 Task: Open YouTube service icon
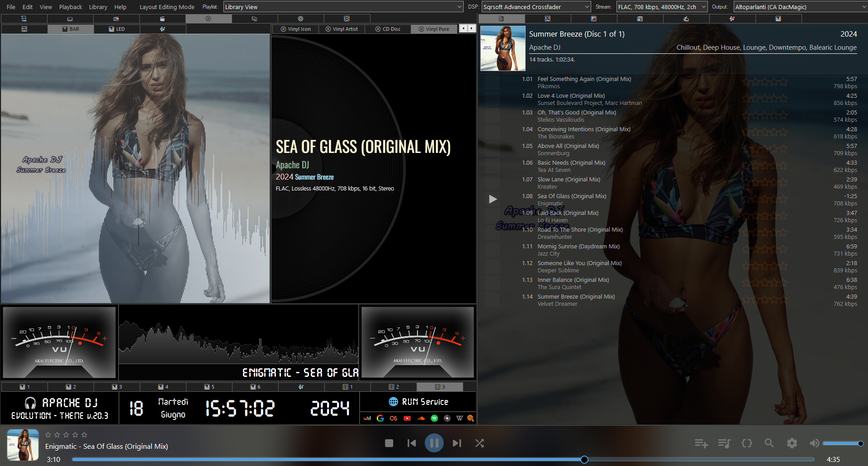407,418
